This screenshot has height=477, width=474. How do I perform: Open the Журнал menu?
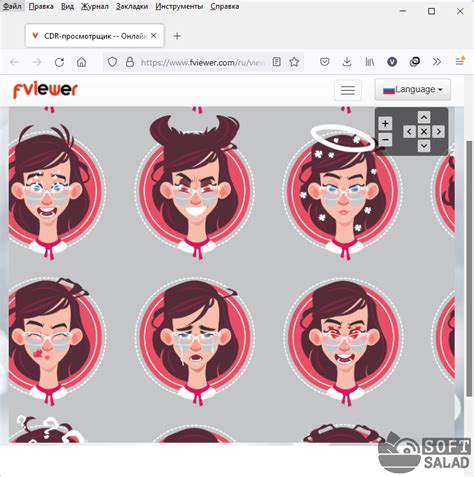[95, 6]
